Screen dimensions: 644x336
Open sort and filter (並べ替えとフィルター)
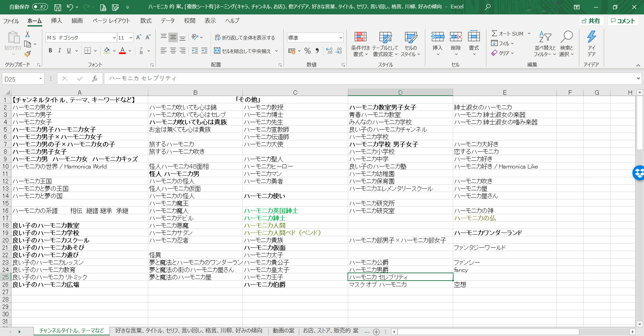(544, 44)
